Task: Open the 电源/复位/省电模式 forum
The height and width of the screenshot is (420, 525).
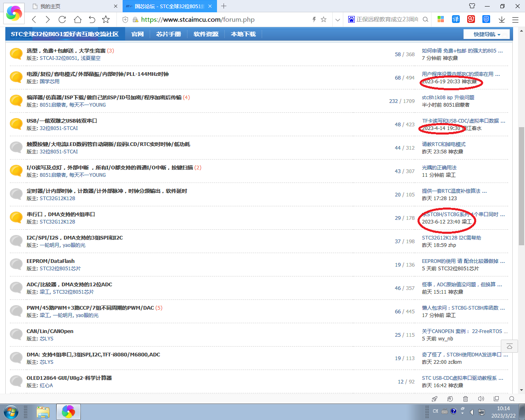Action: pos(98,74)
